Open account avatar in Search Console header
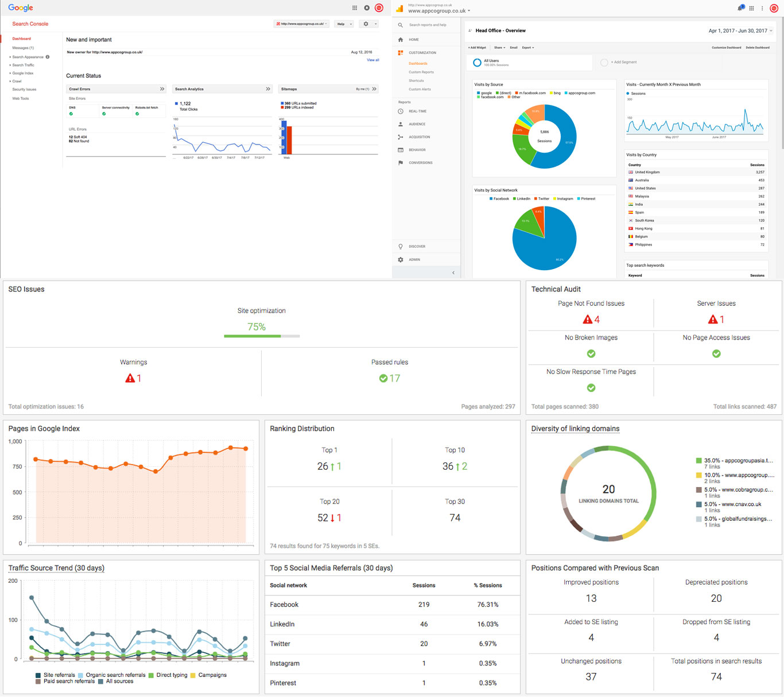Screen dimensions: 784x697 pyautogui.click(x=379, y=8)
